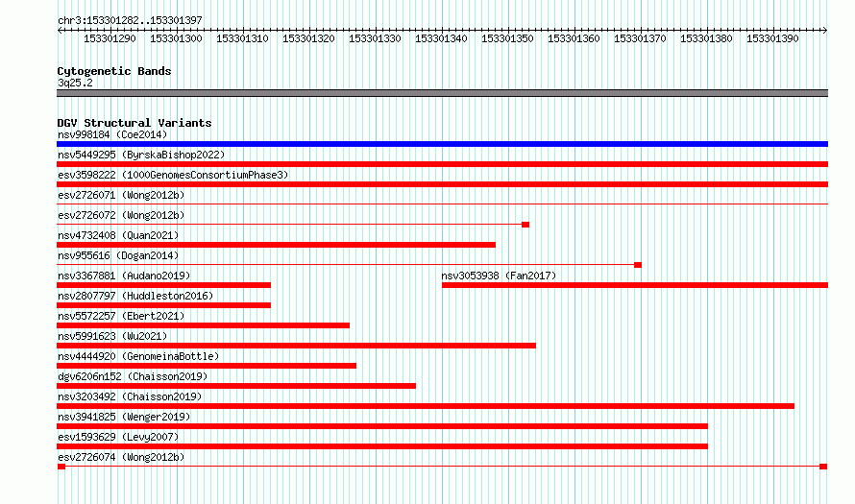Open nsv5449295 (ByrskaBishop2022) variant label
Image resolution: width=855 pixels, height=504 pixels.
[141, 155]
